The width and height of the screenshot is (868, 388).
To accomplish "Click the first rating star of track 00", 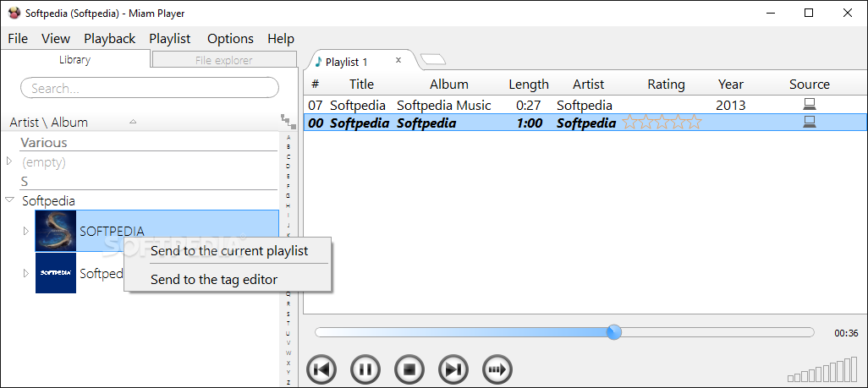I will tap(629, 123).
